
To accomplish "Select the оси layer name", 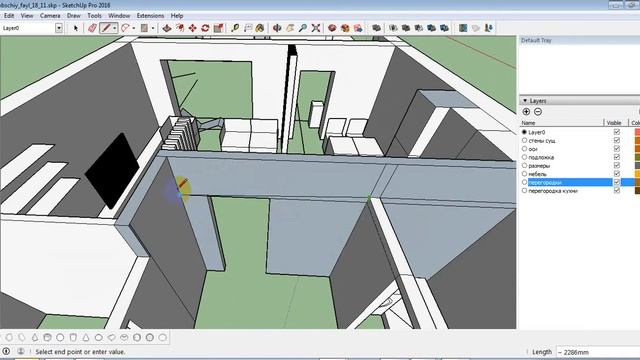I will [533, 149].
